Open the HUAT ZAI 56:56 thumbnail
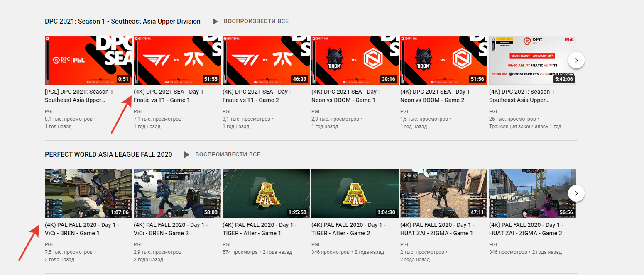Screen dimensions: 644x275 [x=533, y=193]
